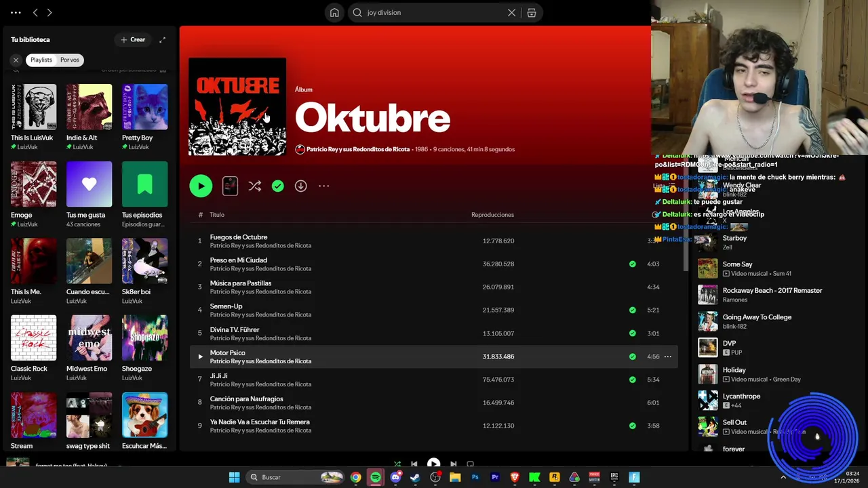
Task: Toggle the saved checkmark on Ya Nadie Va a Escuchar Tu Remera
Action: click(x=633, y=426)
